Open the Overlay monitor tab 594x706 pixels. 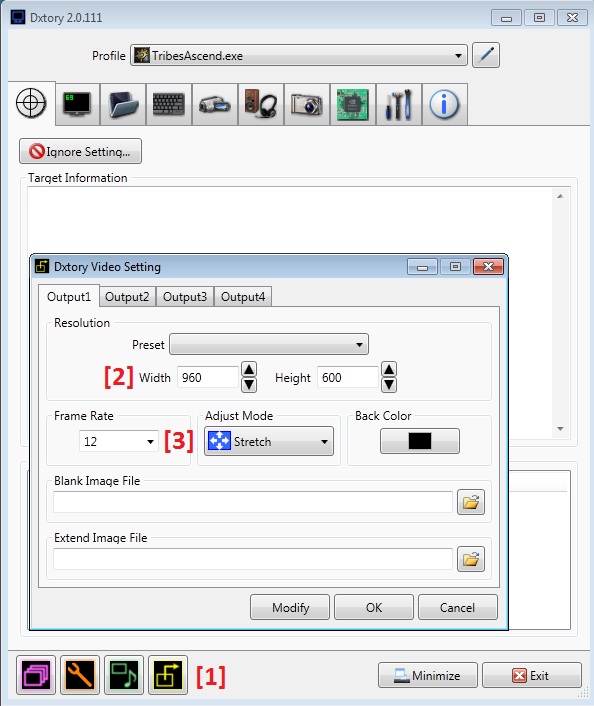(77, 104)
